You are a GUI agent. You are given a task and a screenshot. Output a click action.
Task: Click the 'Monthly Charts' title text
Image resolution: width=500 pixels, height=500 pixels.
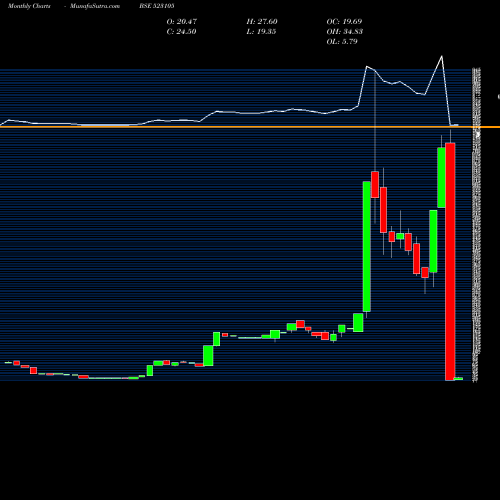pos(29,6)
